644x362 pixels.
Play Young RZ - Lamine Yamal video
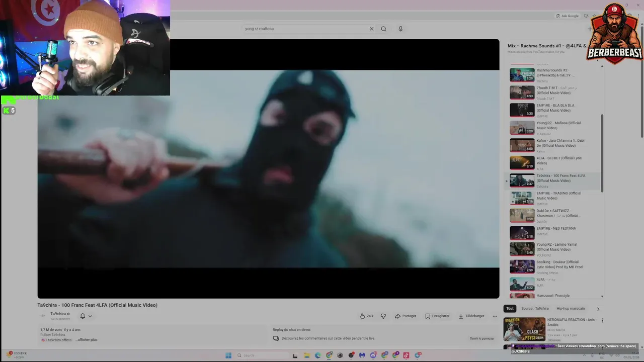coord(552,249)
